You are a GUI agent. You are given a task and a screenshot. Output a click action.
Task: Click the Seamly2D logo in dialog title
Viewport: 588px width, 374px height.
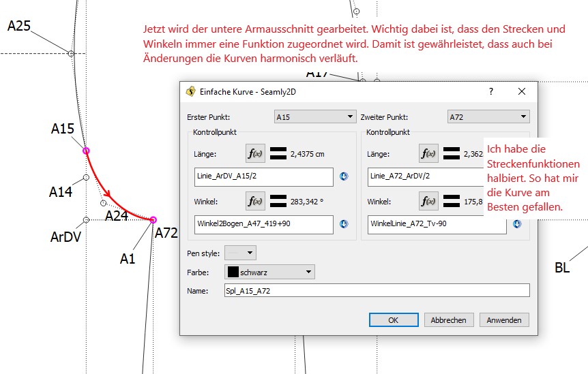click(190, 91)
